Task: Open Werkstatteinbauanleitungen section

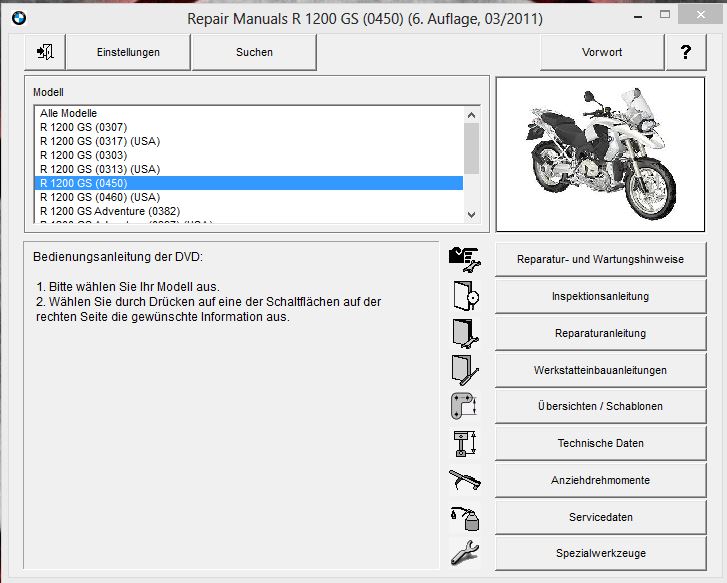Action: pos(600,370)
